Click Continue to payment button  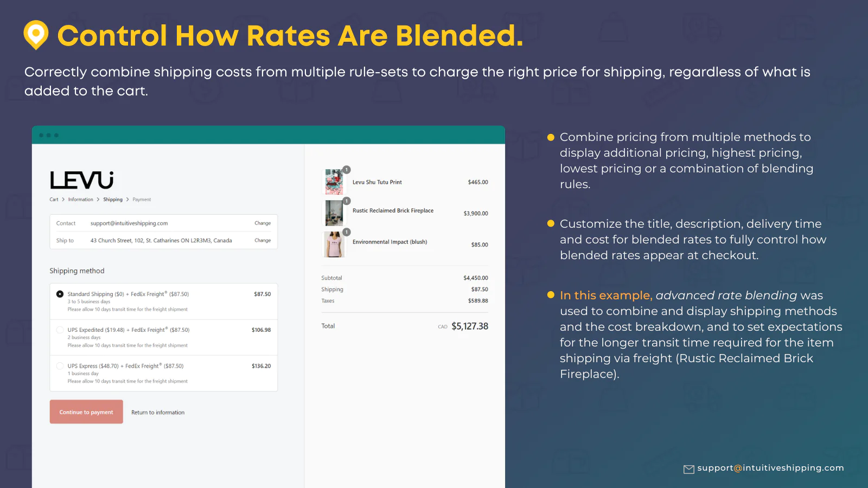pyautogui.click(x=86, y=412)
